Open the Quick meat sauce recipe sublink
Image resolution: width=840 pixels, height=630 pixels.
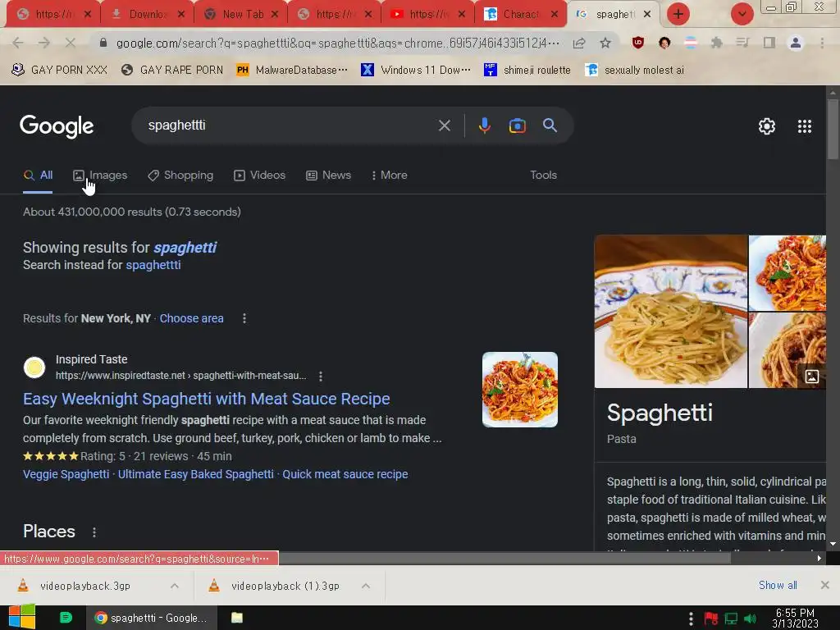coord(345,475)
